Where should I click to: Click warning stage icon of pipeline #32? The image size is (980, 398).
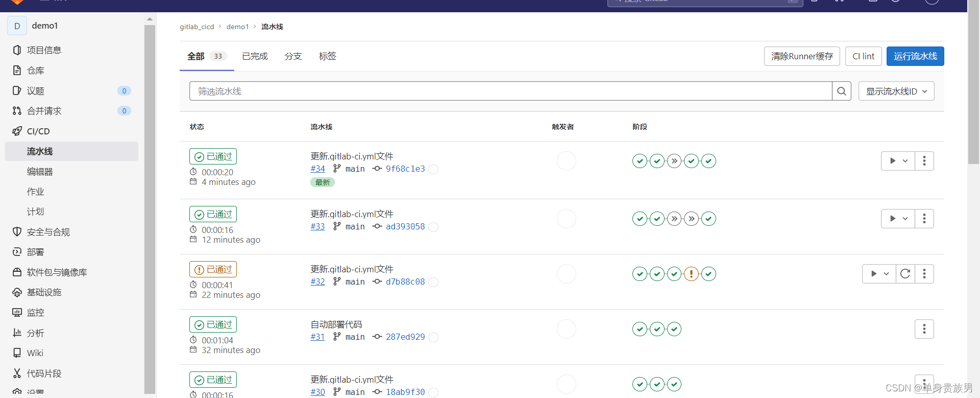point(692,274)
